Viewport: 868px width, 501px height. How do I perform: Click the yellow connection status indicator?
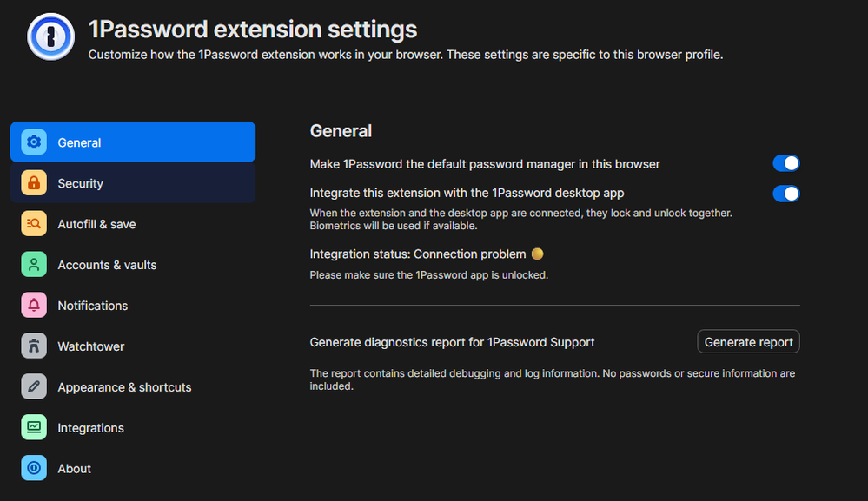(x=537, y=254)
